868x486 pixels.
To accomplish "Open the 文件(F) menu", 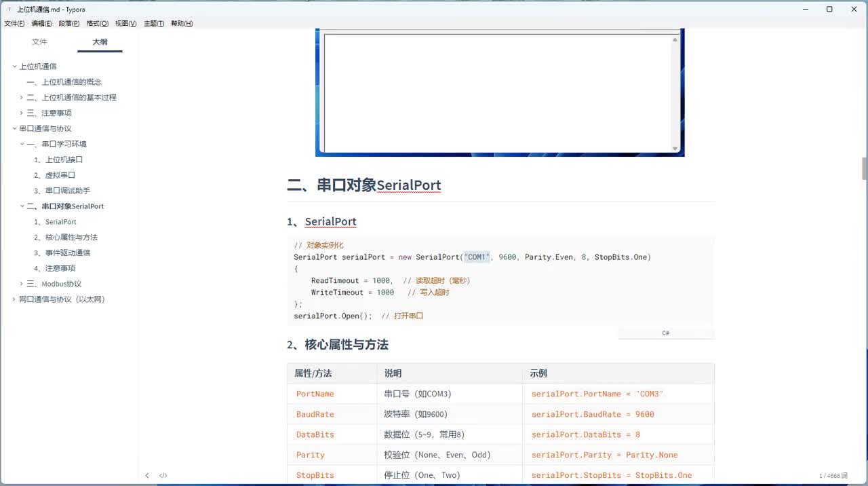I will point(14,23).
